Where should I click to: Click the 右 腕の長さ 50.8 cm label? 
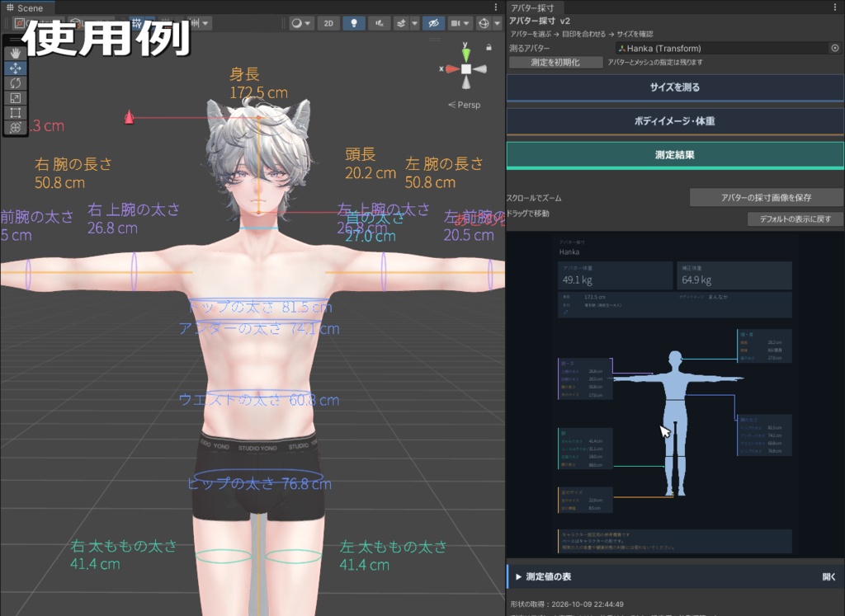[x=73, y=173]
